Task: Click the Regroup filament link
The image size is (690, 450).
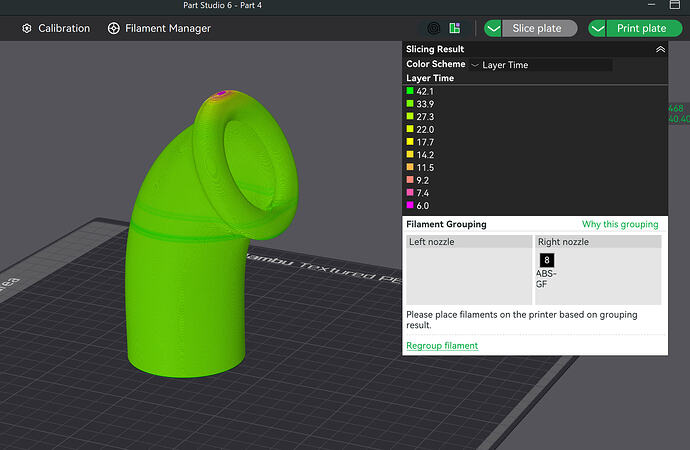Action: (x=442, y=346)
